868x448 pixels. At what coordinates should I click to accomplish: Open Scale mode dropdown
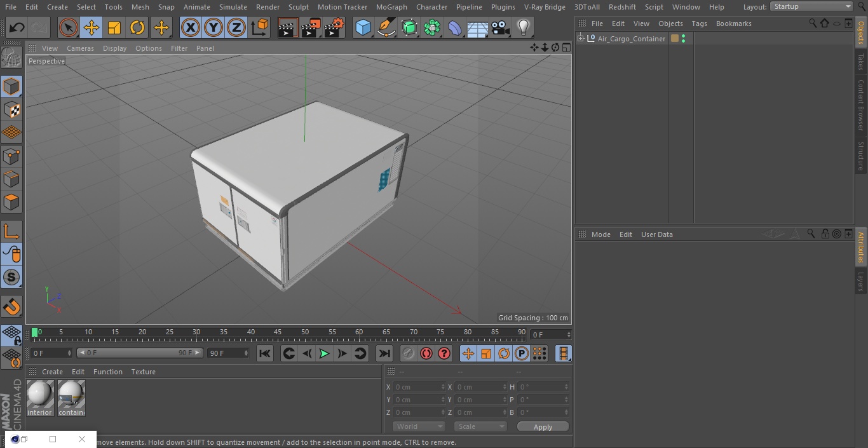(x=480, y=426)
